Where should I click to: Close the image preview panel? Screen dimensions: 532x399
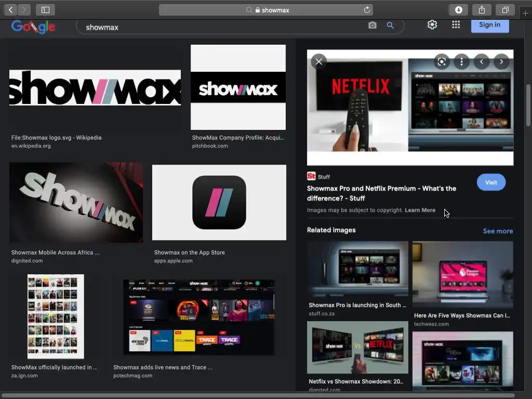click(x=318, y=61)
